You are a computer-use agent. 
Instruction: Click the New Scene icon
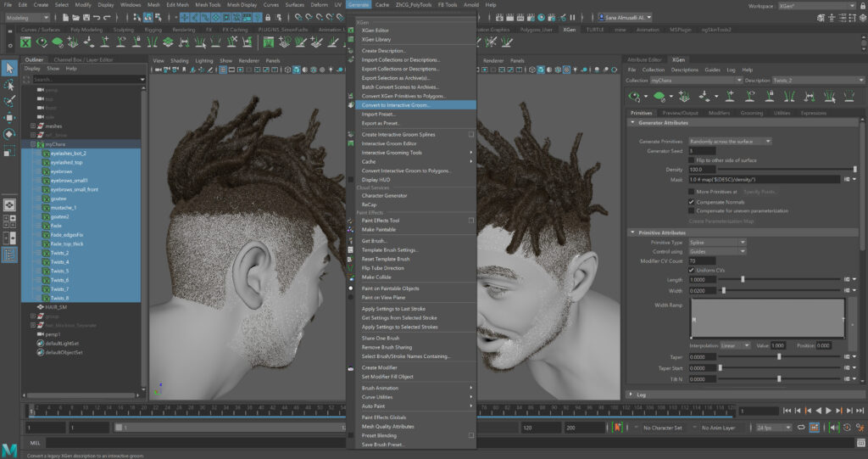coord(65,18)
